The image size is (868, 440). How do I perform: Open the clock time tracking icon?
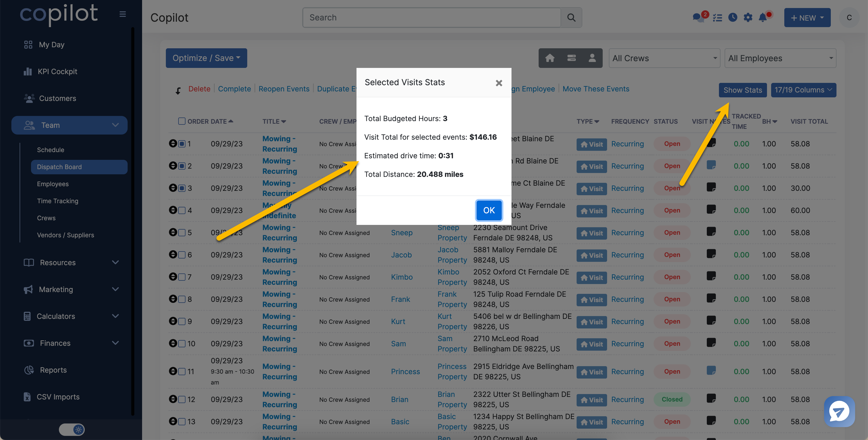coord(733,18)
